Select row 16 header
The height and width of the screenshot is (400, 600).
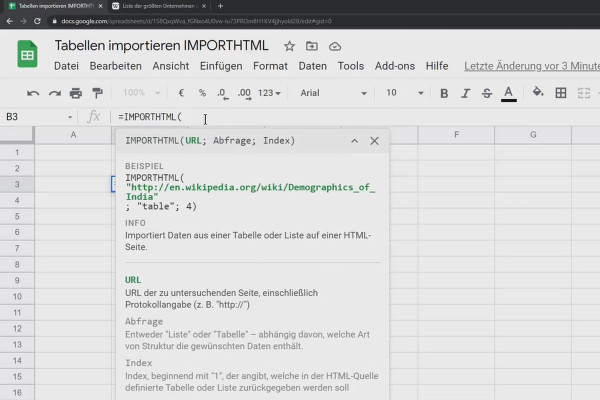click(17, 392)
